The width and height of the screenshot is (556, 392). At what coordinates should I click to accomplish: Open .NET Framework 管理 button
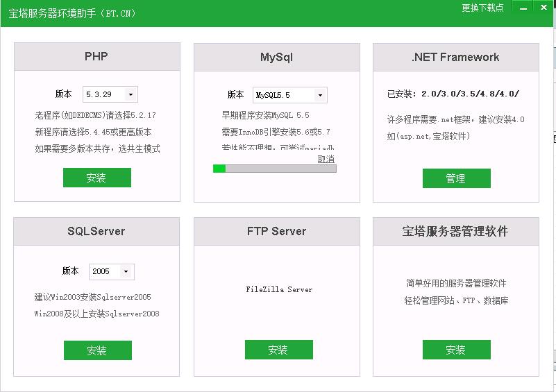456,178
